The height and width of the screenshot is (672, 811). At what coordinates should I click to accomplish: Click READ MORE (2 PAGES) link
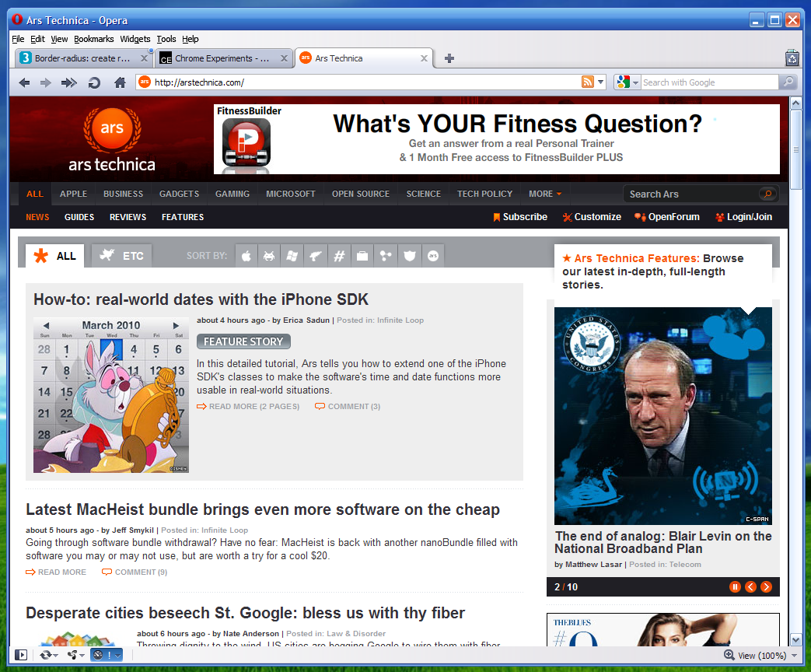point(248,407)
